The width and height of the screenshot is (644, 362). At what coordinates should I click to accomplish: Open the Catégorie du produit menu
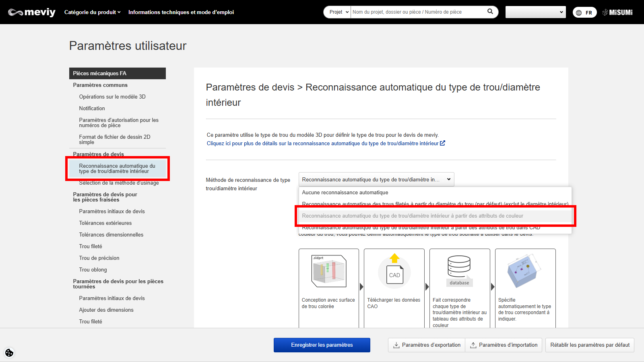tap(92, 12)
